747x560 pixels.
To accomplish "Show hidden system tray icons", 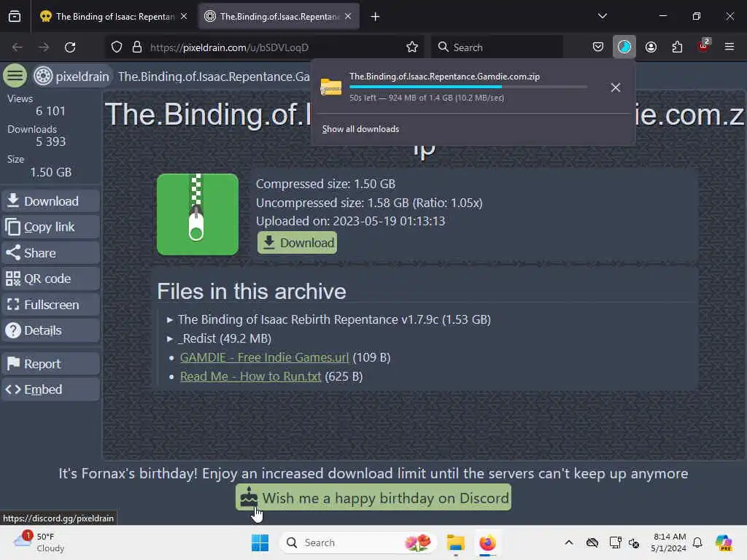I will click(569, 542).
